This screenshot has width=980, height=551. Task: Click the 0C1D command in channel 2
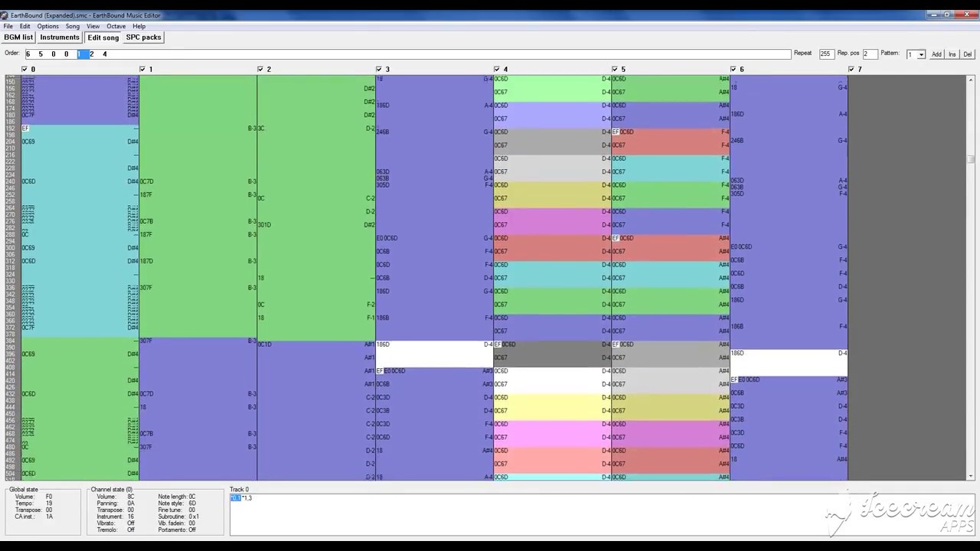(264, 344)
